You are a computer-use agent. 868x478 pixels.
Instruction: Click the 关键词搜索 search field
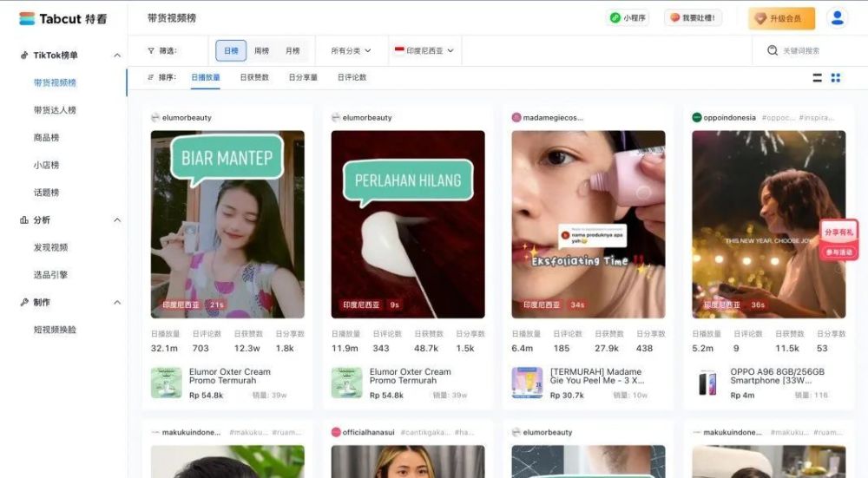click(801, 50)
